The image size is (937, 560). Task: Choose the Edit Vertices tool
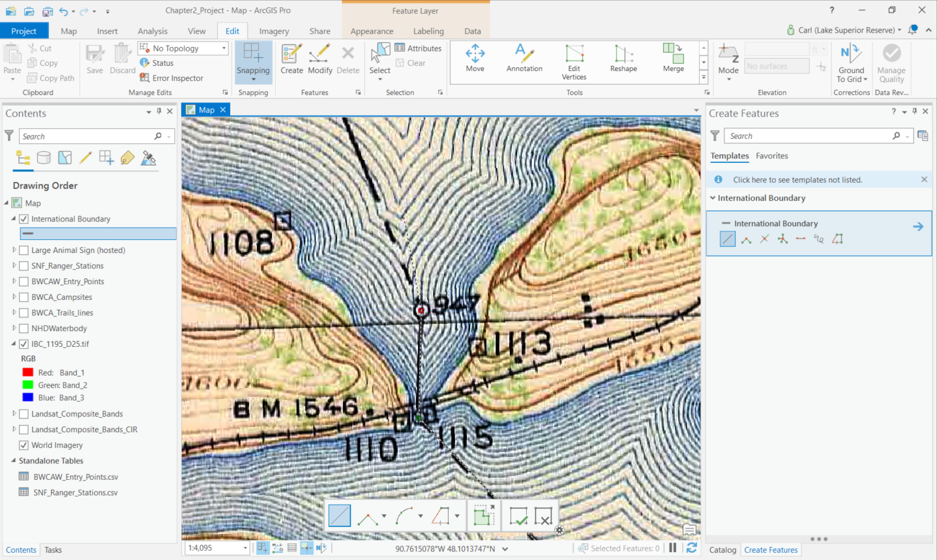click(574, 62)
